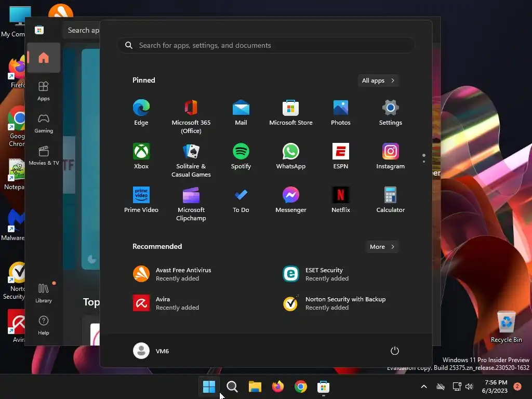Screen dimensions: 532x399
Task: Open network status tray icon
Action: 457,387
